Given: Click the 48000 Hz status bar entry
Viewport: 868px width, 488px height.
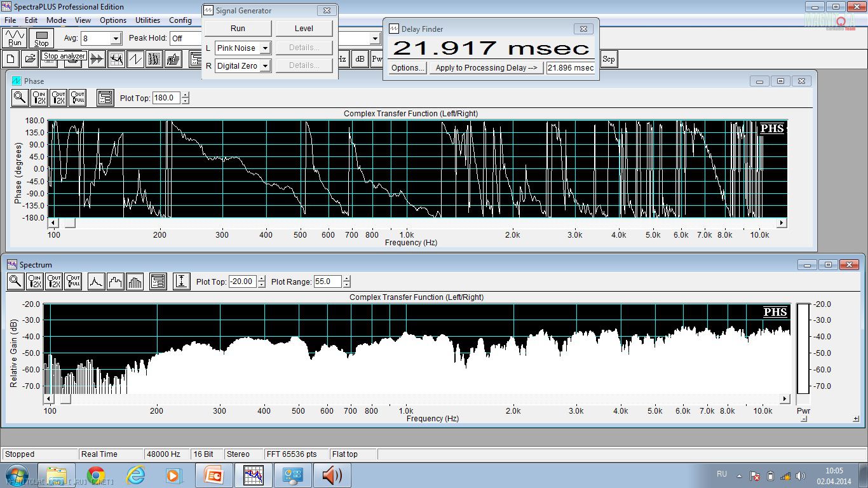Looking at the screenshot, I should tap(167, 454).
